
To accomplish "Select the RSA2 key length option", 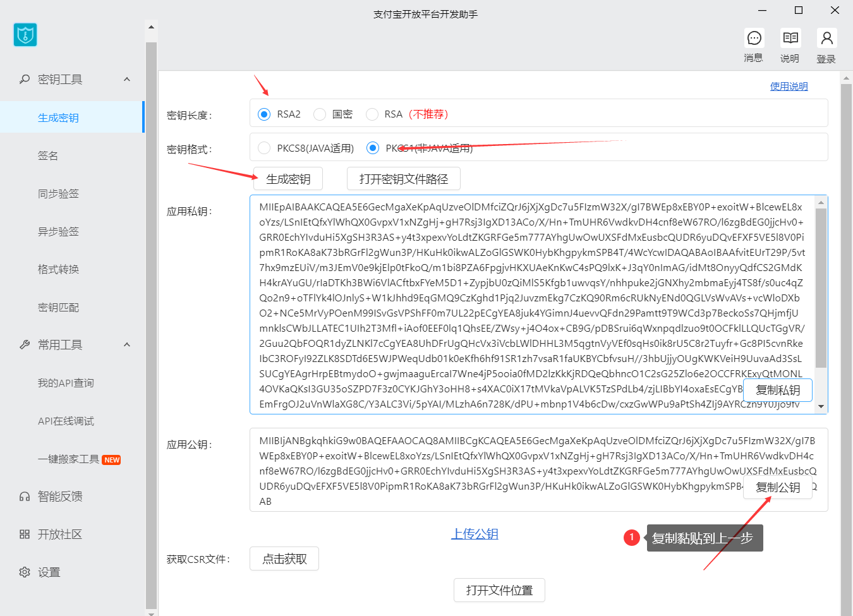I will click(x=264, y=114).
